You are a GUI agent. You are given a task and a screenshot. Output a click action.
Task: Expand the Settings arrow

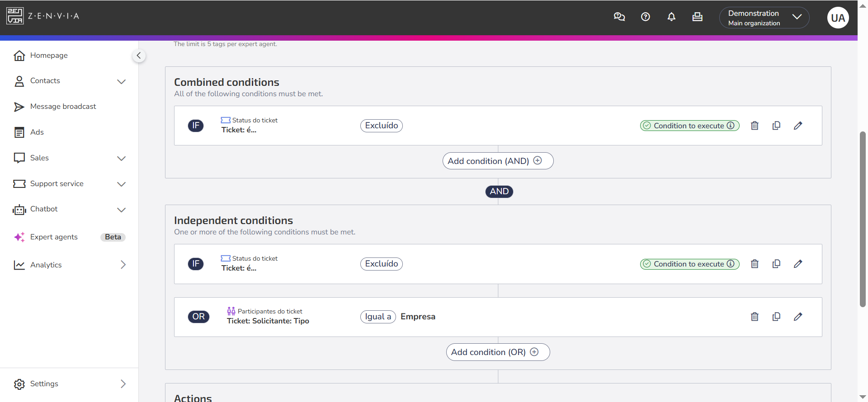[x=123, y=383]
